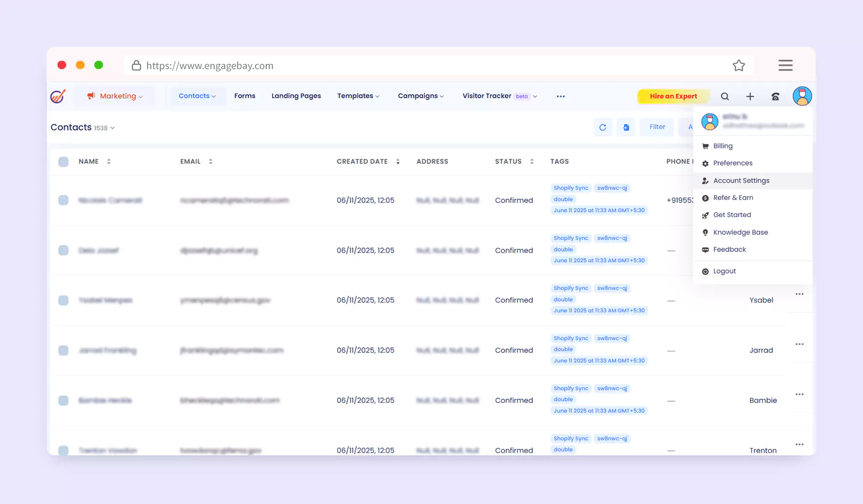Click the EngageBay logo icon
Image resolution: width=863 pixels, height=504 pixels.
(58, 96)
